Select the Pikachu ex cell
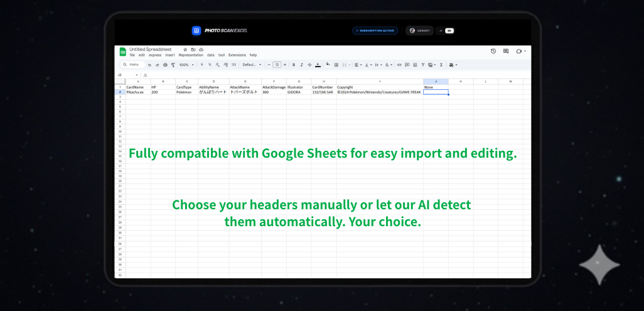Viewport: 644px width, 311px height. (x=138, y=92)
